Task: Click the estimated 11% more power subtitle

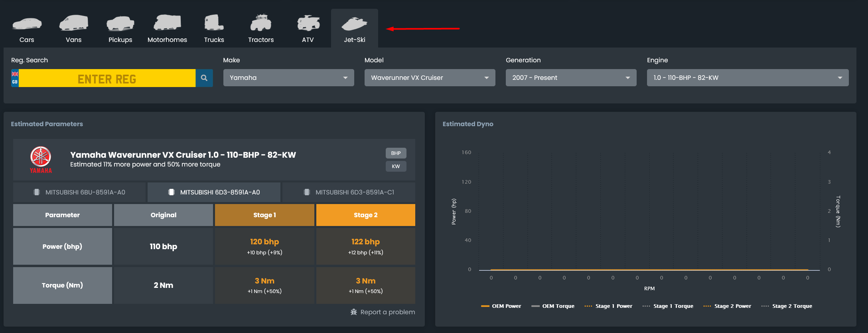Action: click(x=145, y=165)
